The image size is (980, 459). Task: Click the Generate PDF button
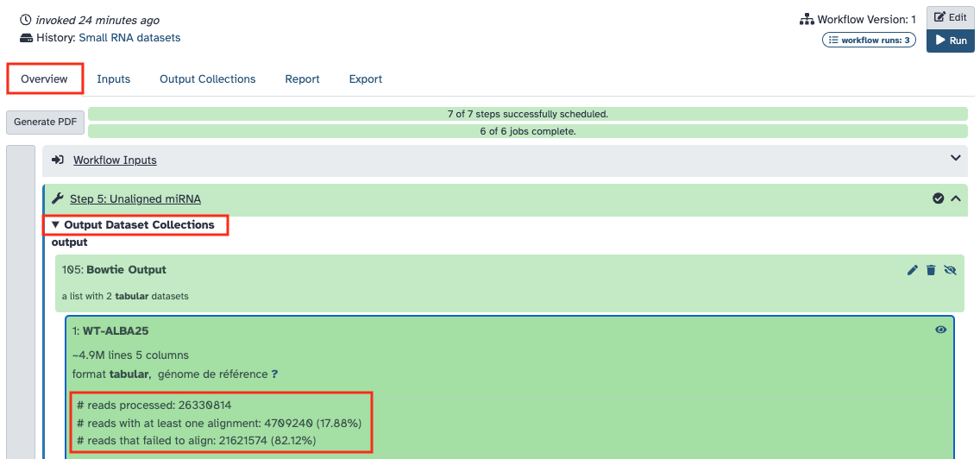(x=45, y=122)
